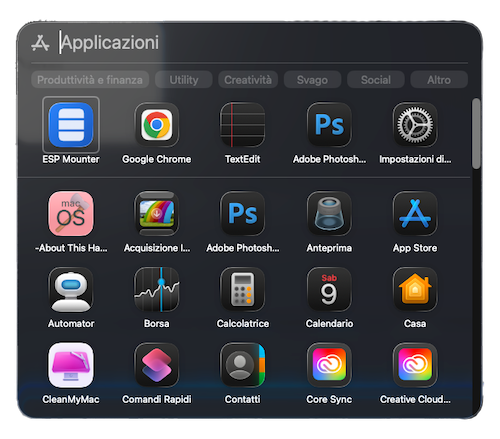Launch CleanMyMac

tap(71, 365)
